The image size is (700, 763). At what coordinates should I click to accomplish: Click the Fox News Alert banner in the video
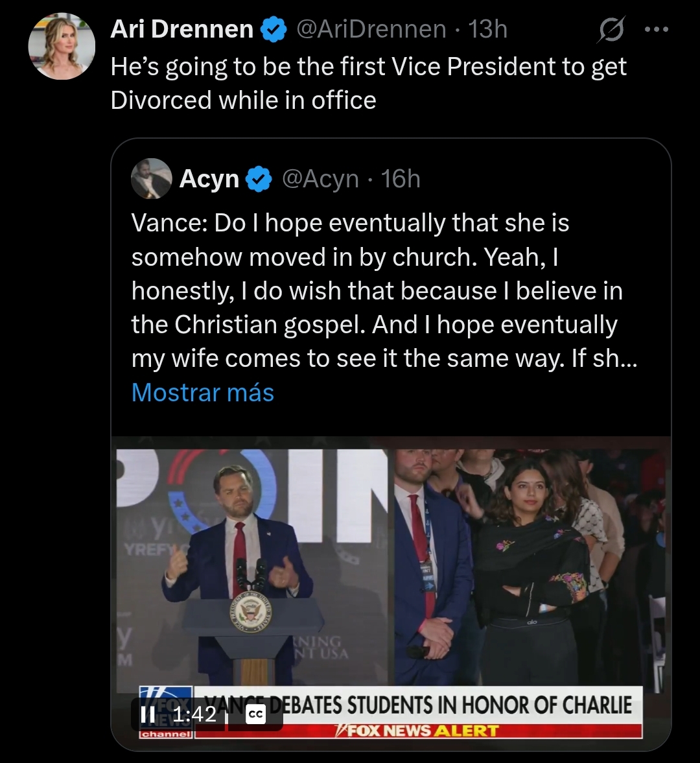(418, 730)
